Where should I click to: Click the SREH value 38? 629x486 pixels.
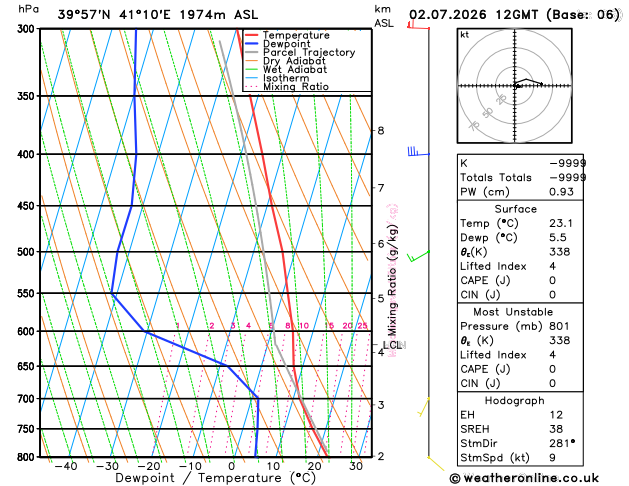pyautogui.click(x=556, y=429)
